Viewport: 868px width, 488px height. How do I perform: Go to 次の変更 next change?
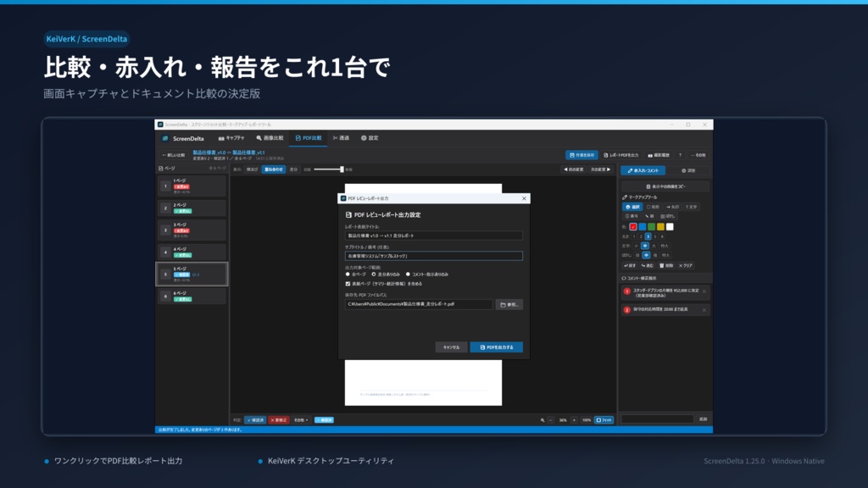tap(601, 169)
